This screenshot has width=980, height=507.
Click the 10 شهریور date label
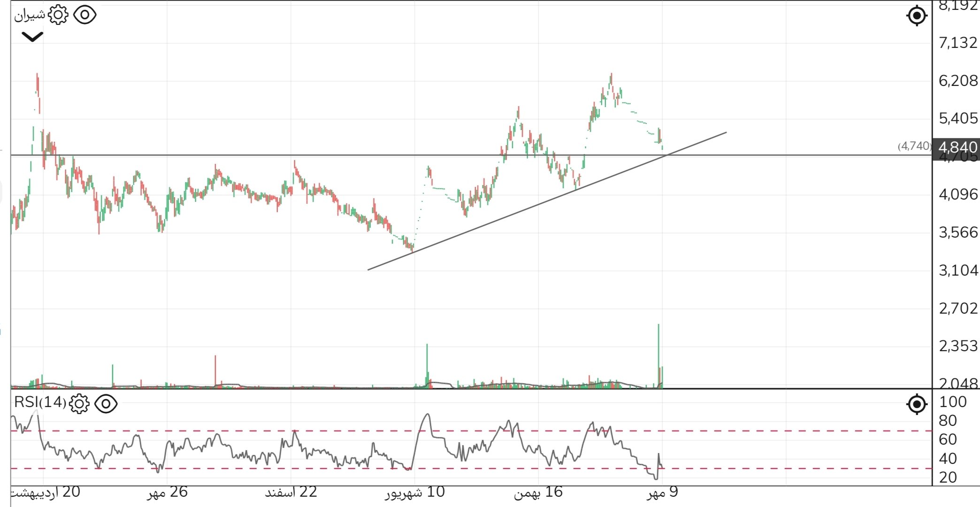(415, 492)
